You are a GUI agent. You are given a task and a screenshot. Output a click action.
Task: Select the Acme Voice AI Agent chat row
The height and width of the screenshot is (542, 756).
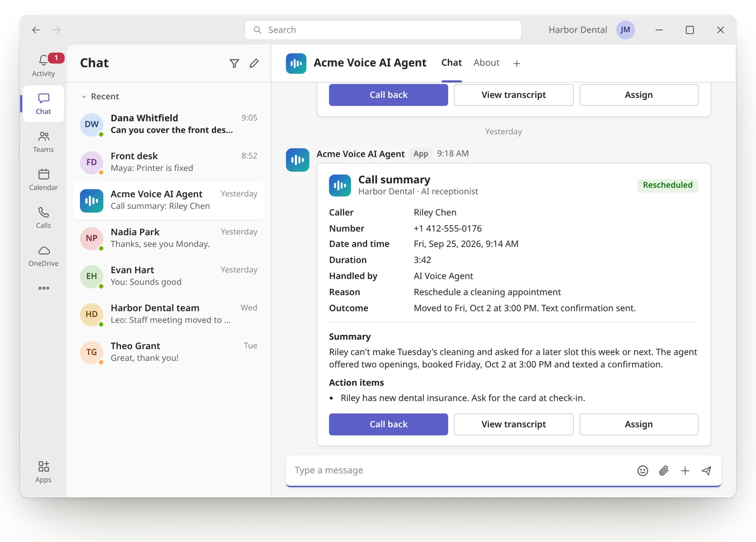pyautogui.click(x=169, y=201)
